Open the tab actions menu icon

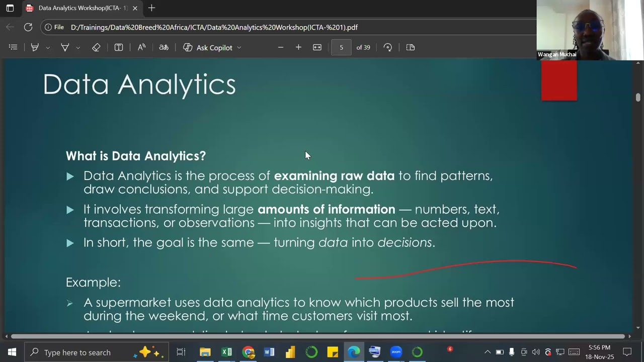(x=10, y=8)
